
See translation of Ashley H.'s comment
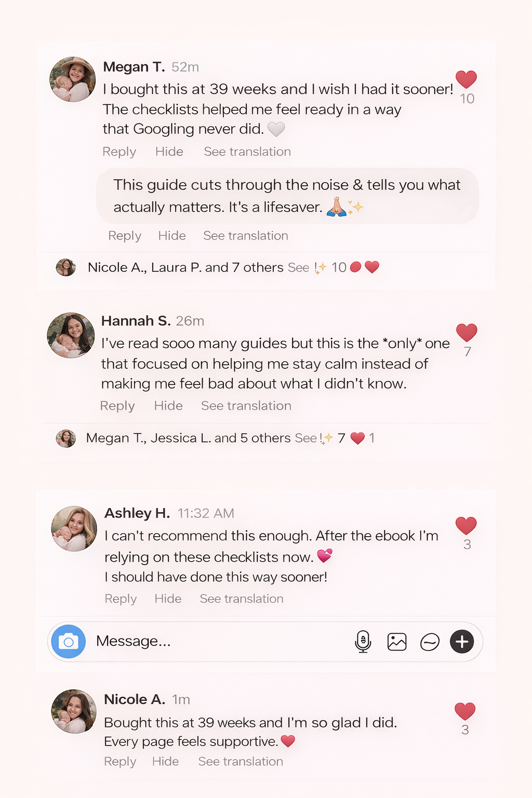click(242, 599)
